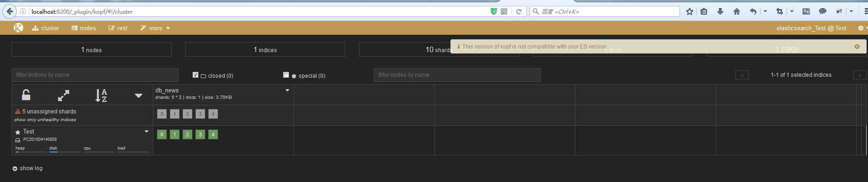Click the shard allocation lock icon
Image resolution: width=868 pixels, height=182 pixels.
[x=26, y=95]
